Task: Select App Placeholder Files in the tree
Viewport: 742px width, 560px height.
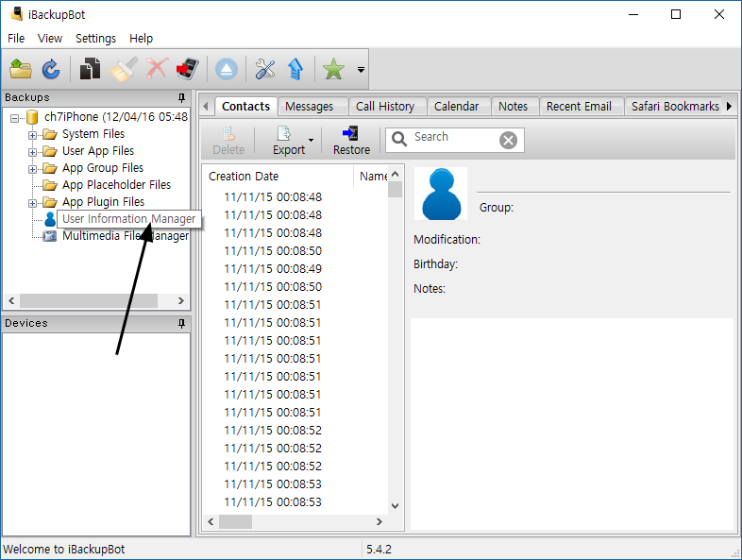Action: click(x=116, y=184)
